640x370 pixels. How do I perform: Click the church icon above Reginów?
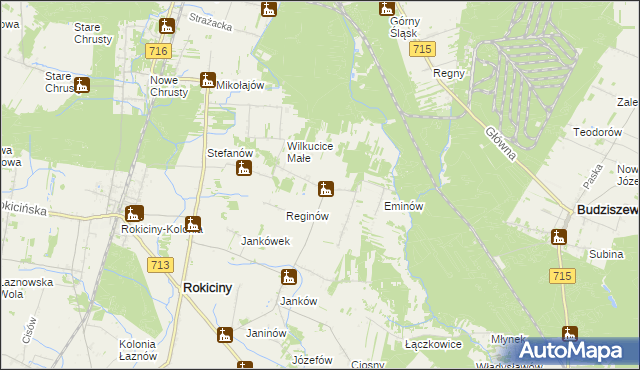coord(326,189)
